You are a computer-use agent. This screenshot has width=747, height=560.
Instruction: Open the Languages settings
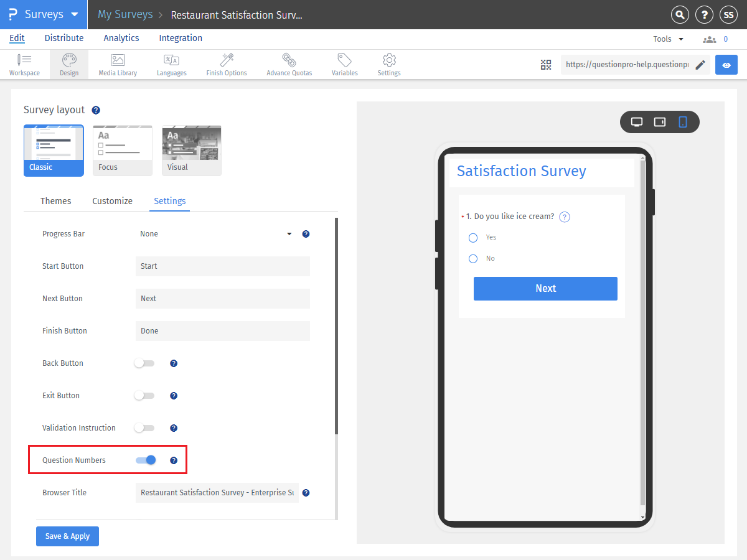pos(171,64)
